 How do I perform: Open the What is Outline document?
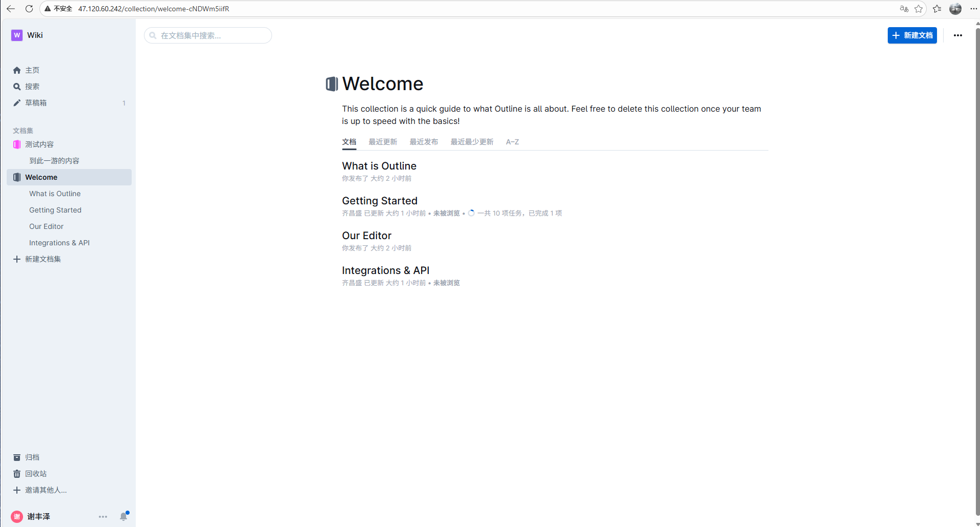tap(379, 166)
